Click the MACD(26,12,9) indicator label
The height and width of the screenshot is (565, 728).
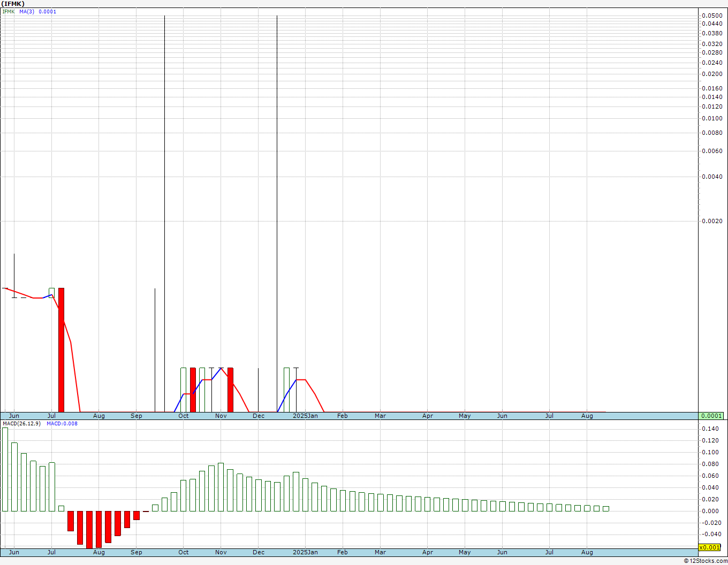[21, 424]
